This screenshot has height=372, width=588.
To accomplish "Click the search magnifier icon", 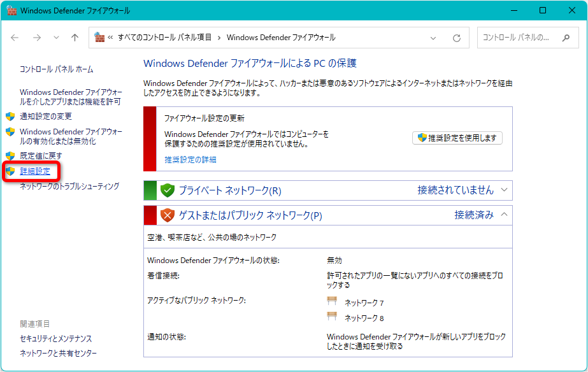I will (566, 38).
